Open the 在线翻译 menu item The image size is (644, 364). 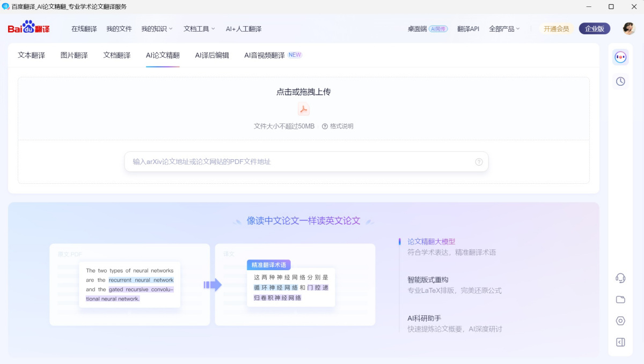pyautogui.click(x=84, y=28)
